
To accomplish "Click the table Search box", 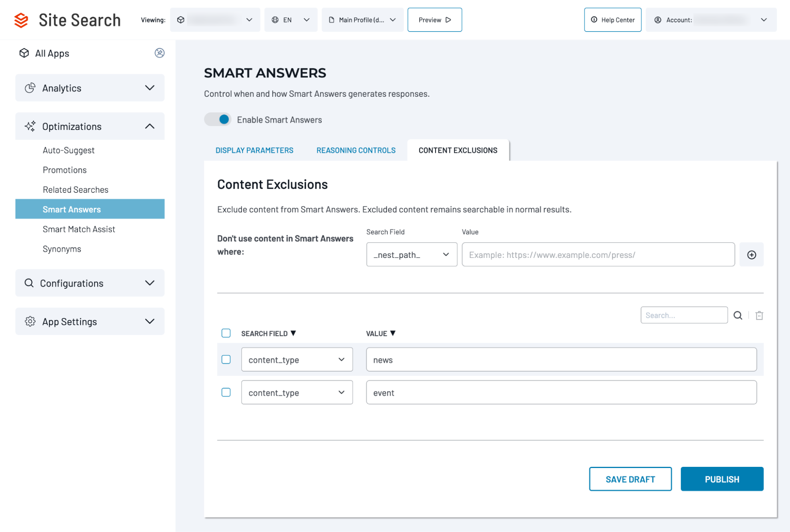I will coord(684,315).
